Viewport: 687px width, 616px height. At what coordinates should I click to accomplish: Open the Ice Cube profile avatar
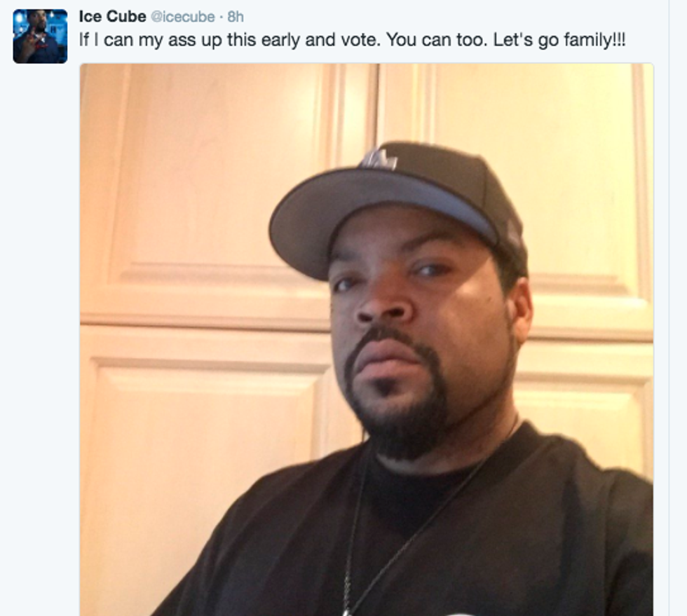point(40,36)
